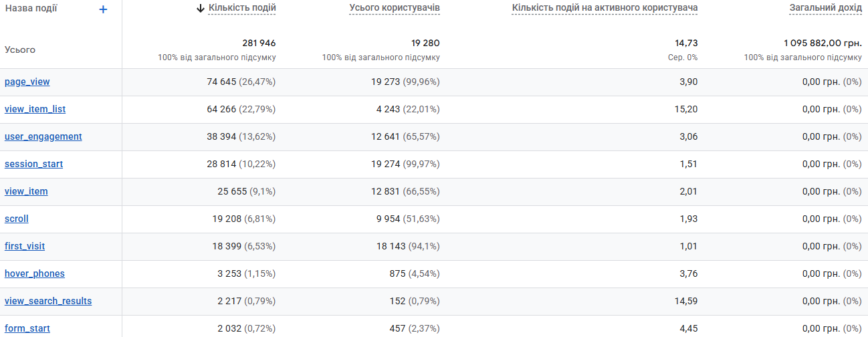This screenshot has height=337, width=868.
Task: Open the hover_phones event link
Action: point(35,273)
